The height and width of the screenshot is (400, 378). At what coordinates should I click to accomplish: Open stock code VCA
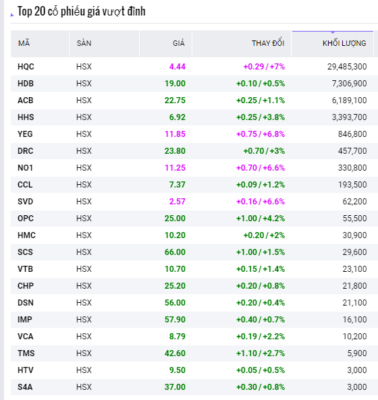tap(26, 336)
